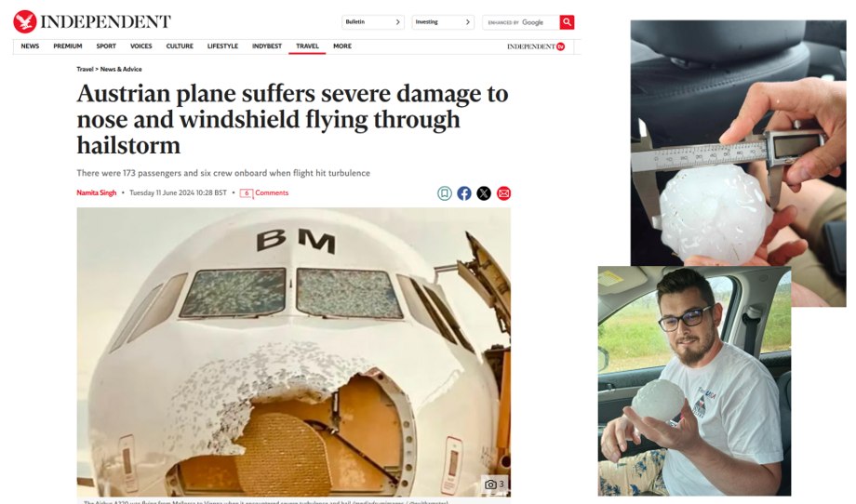The height and width of the screenshot is (504, 856).
Task: Open author Namita Singh's page
Action: coord(96,192)
